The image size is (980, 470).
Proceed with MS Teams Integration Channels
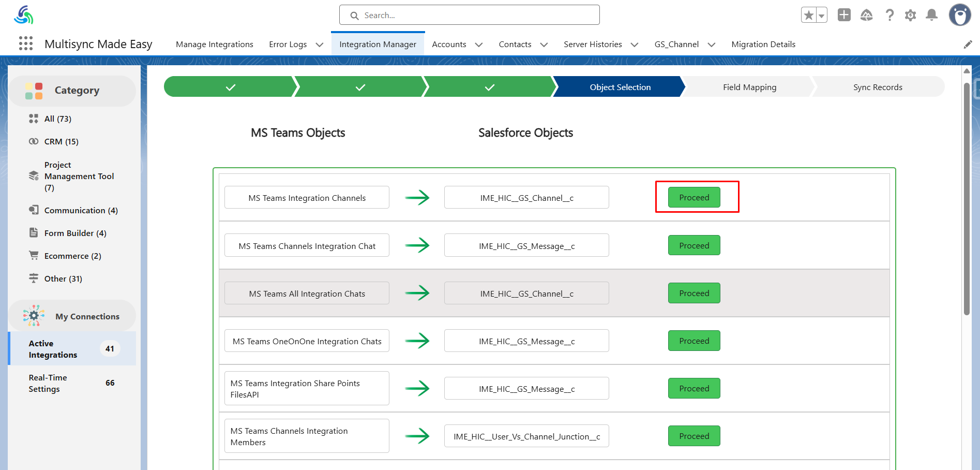point(693,197)
